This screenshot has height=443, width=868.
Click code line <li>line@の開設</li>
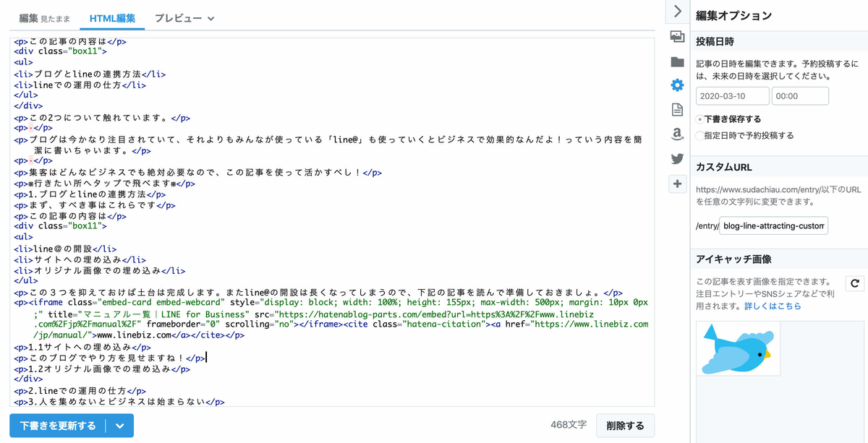[x=65, y=249]
